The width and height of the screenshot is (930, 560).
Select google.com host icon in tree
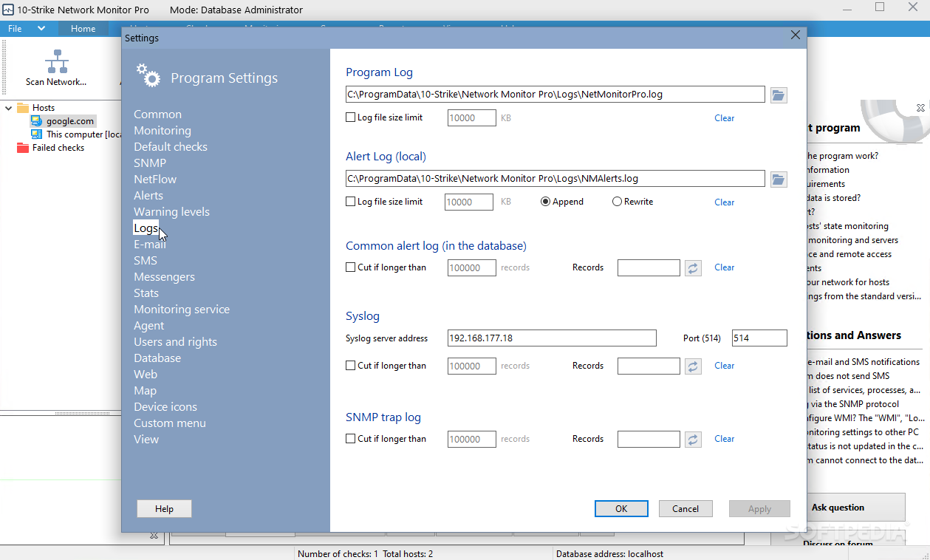(x=36, y=121)
